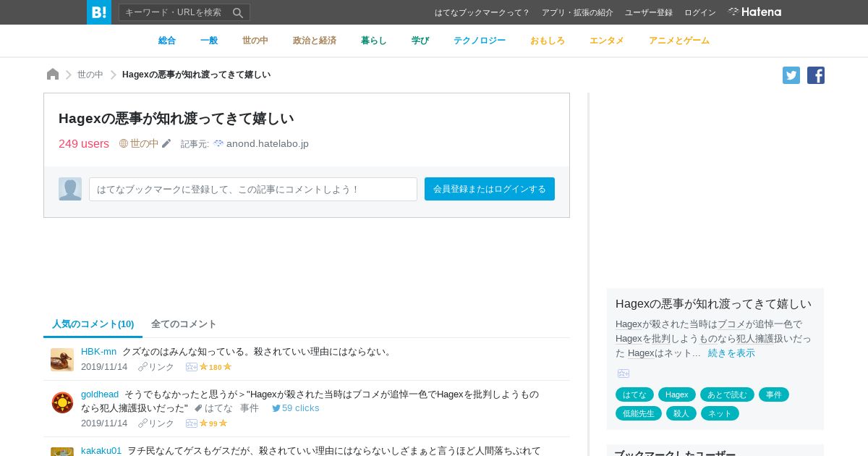
Task: Open HBK-mn's user profile link
Action: (98, 351)
